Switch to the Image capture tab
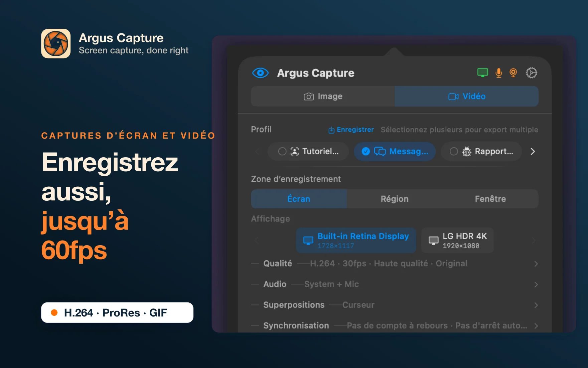588x368 pixels. pos(323,96)
